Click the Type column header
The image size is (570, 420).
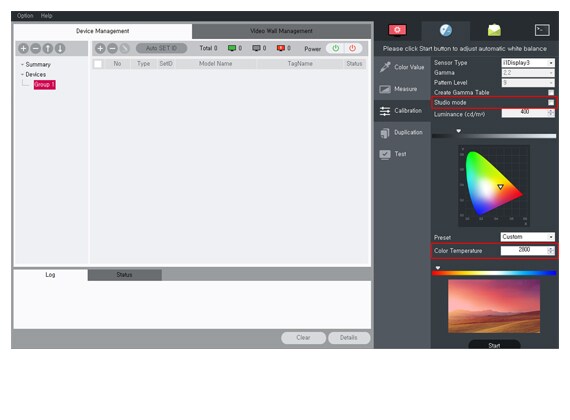coord(143,64)
